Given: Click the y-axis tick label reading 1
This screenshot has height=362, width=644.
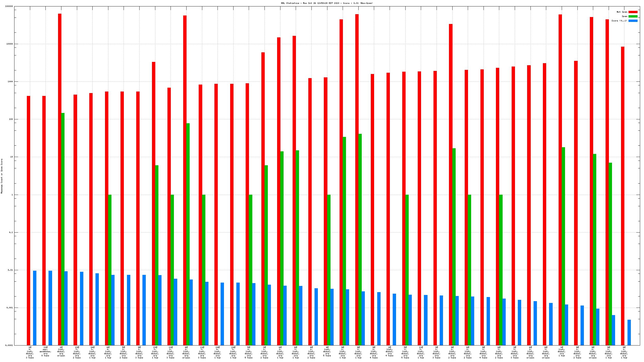Looking at the screenshot, I should coord(12,195).
